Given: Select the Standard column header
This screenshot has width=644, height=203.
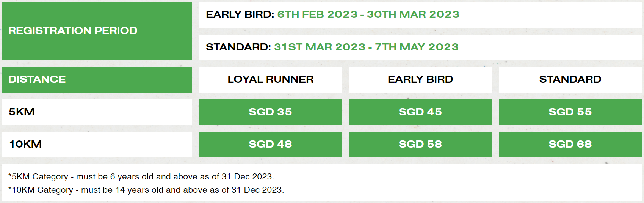Looking at the screenshot, I should click(x=570, y=79).
